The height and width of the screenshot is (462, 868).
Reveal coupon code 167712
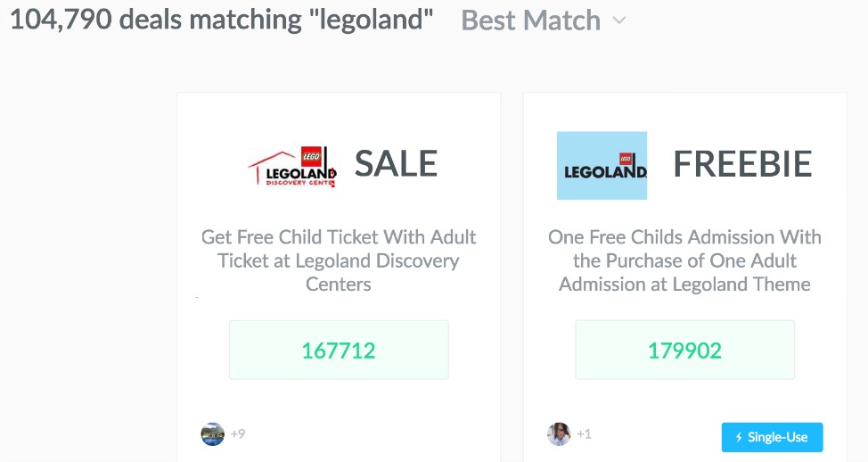(x=339, y=351)
